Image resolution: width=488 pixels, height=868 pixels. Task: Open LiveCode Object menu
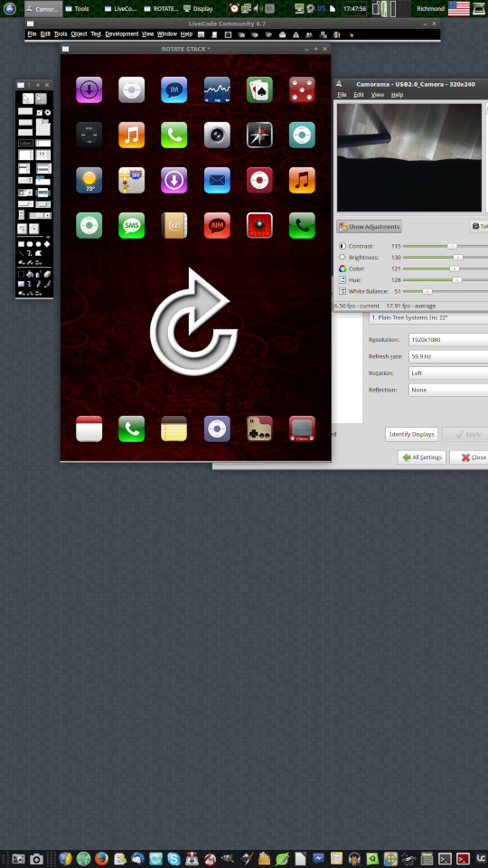click(80, 34)
